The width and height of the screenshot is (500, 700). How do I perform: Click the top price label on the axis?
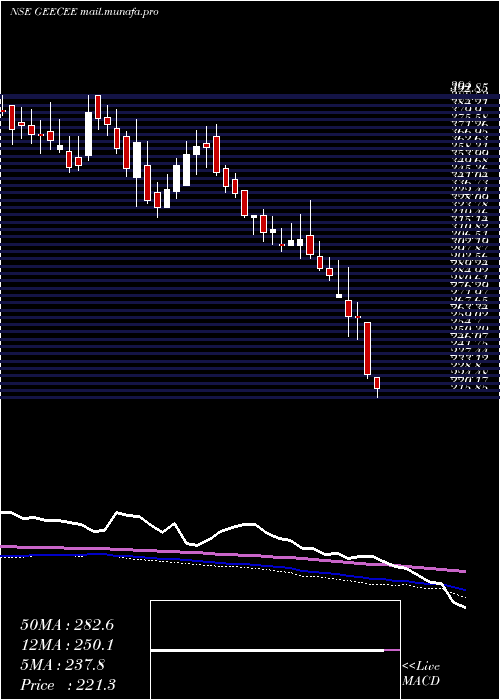469,88
